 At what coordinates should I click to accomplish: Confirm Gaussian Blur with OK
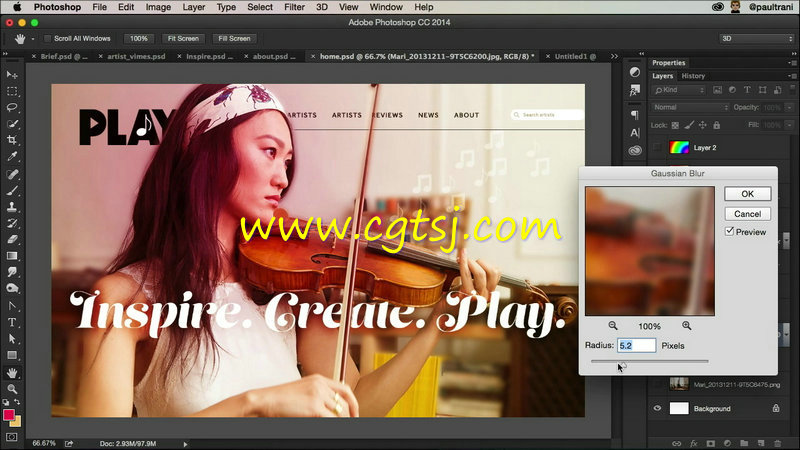(x=747, y=194)
